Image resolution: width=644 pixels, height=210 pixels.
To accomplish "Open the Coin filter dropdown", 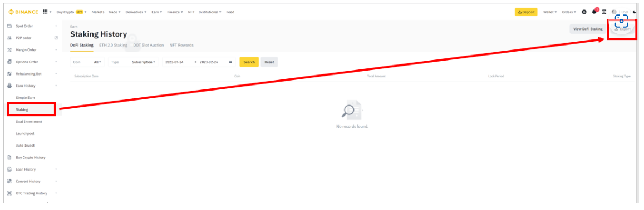I will tap(87, 62).
